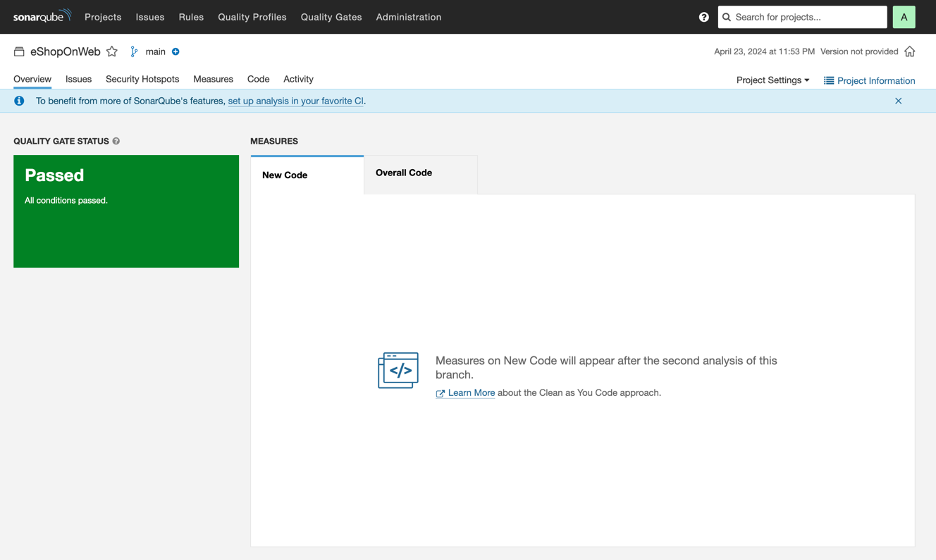Open the user avatar menu
Screen dimensions: 936x560
click(904, 16)
